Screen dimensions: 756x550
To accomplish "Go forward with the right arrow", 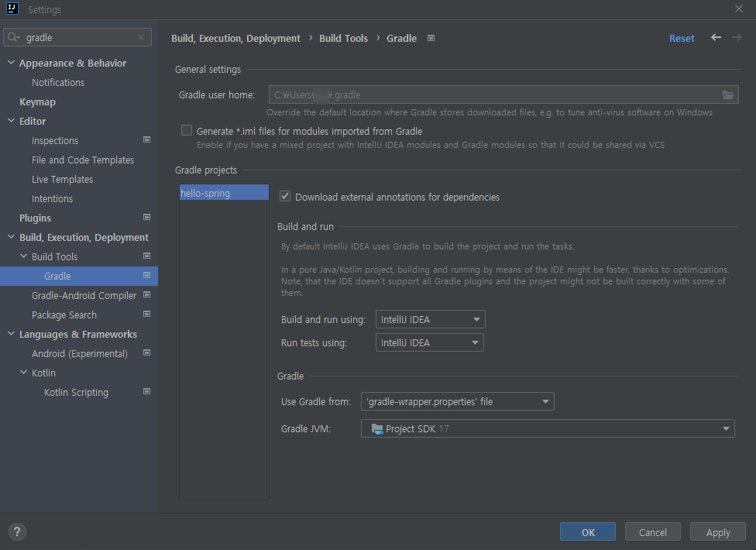I will 737,38.
